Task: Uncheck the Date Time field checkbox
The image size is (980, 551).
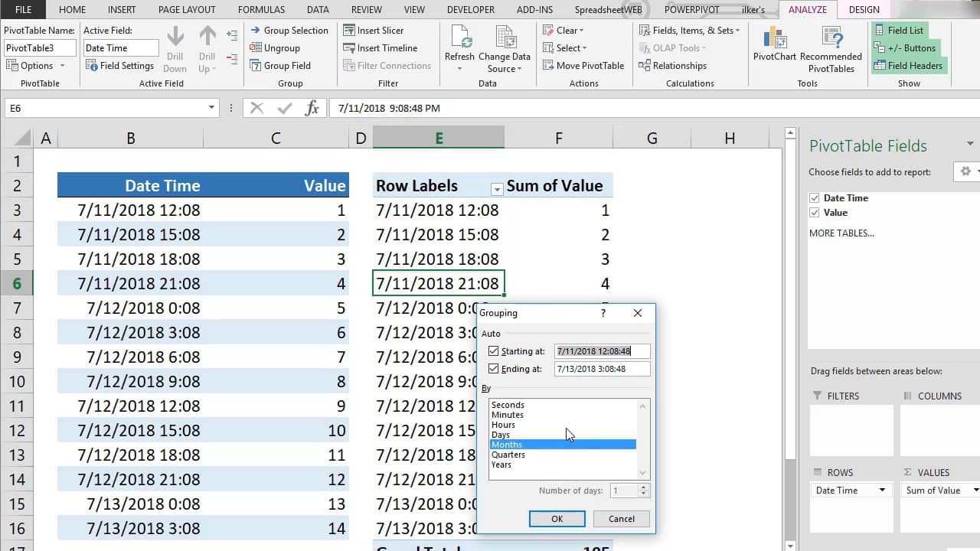Action: tap(815, 198)
